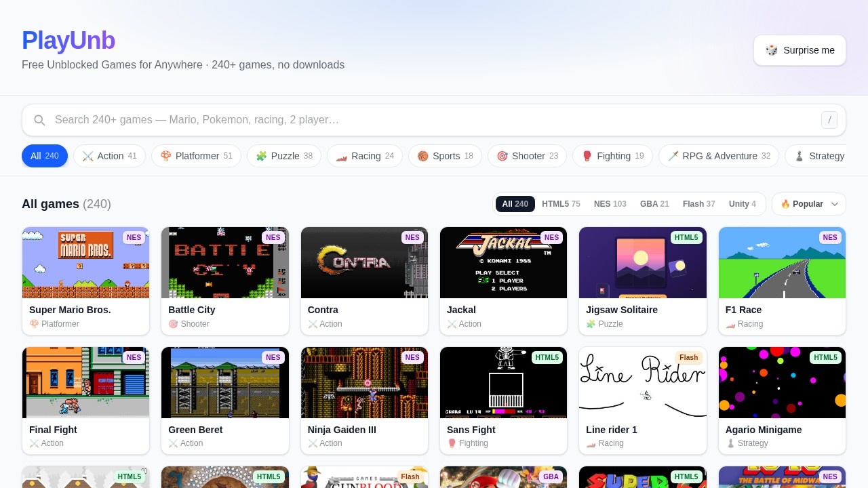The width and height of the screenshot is (868, 488).
Task: Click the basketball icon in Sports chip
Action: (422, 156)
